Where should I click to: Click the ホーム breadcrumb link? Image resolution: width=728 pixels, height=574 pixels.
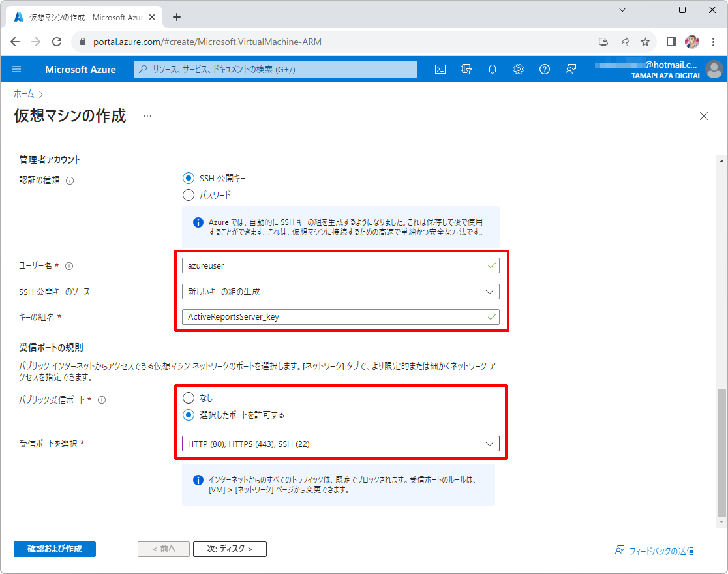pyautogui.click(x=23, y=94)
